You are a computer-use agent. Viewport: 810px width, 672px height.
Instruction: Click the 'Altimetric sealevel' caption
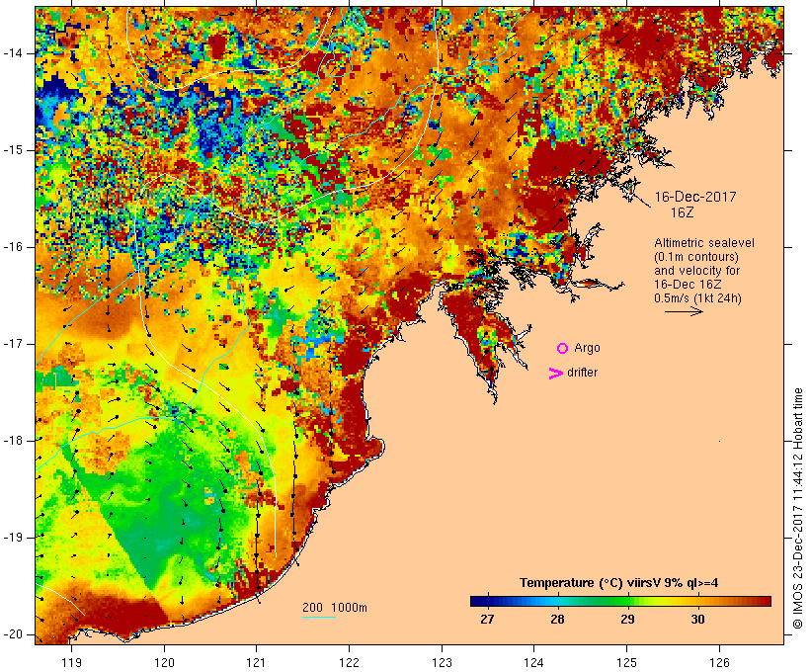click(704, 243)
